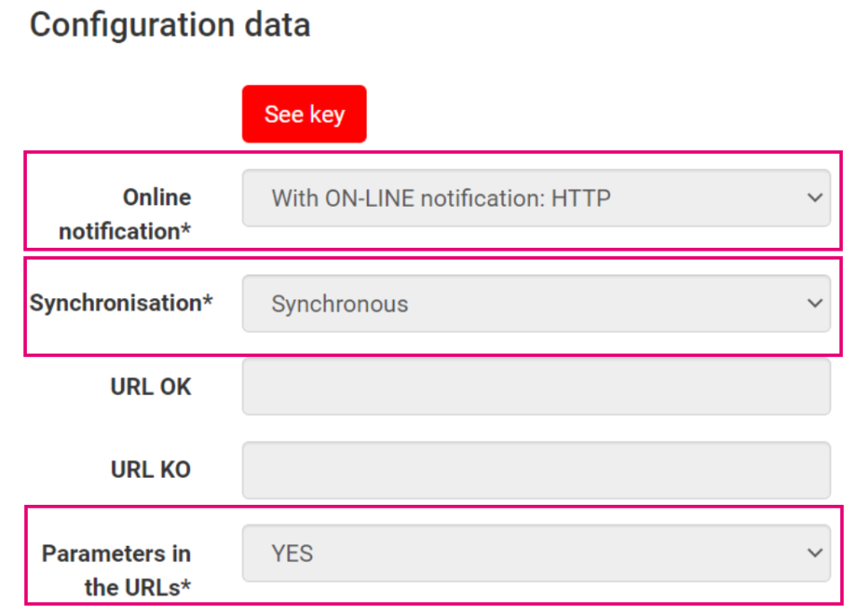This screenshot has width=868, height=614.
Task: Focus the URL OK input field
Action: (x=536, y=387)
